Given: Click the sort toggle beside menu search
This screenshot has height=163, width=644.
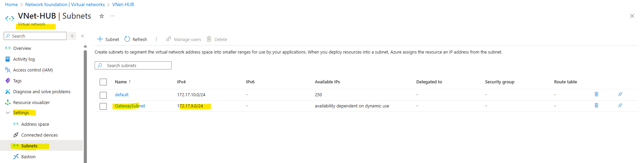Looking at the screenshot, I should coord(72,36).
